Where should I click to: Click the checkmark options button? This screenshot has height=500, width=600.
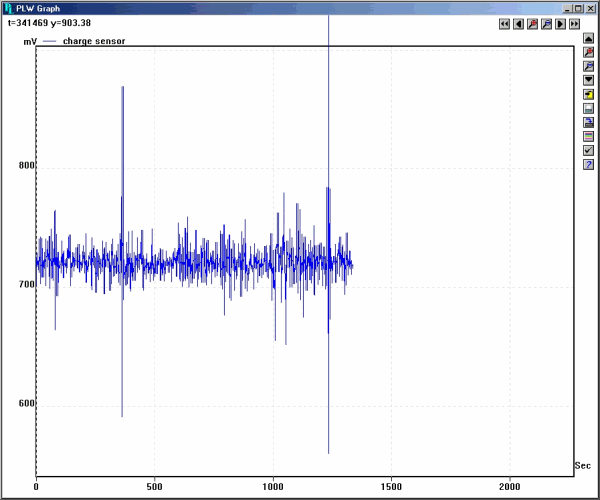tap(589, 150)
